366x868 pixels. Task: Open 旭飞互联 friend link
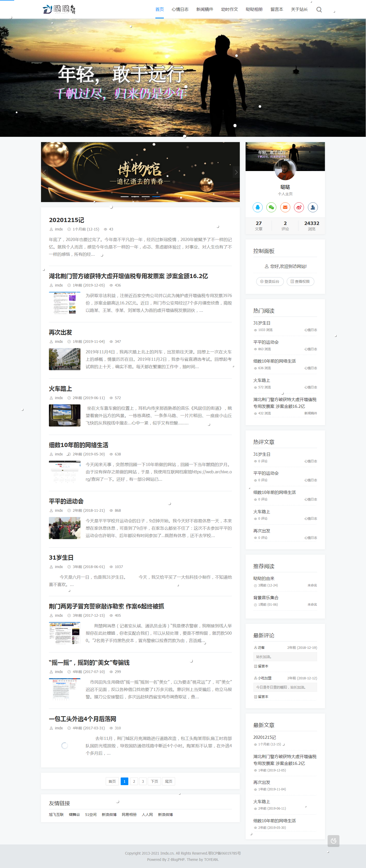(x=56, y=814)
